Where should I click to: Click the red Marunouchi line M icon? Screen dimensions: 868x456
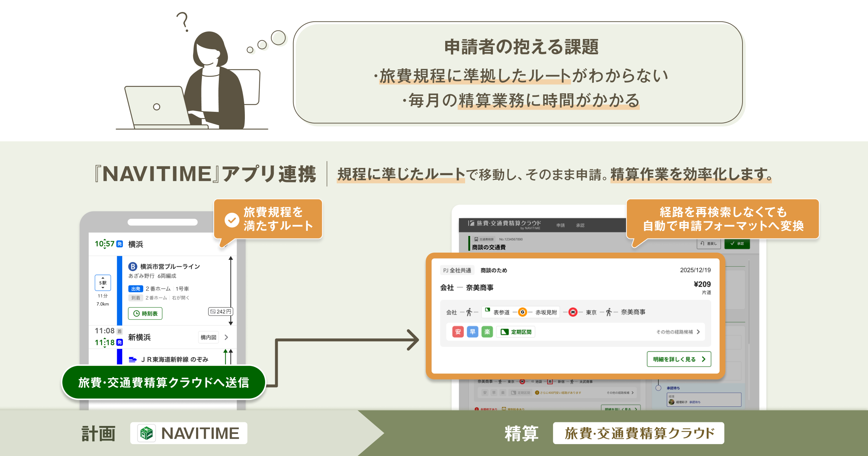(573, 312)
